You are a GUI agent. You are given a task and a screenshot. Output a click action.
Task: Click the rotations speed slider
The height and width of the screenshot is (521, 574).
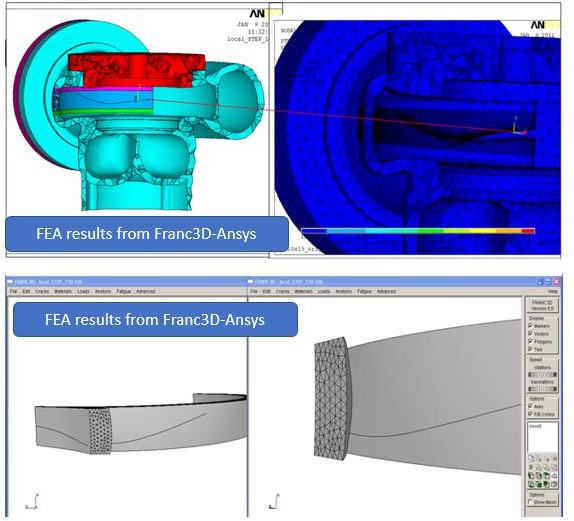[x=543, y=375]
